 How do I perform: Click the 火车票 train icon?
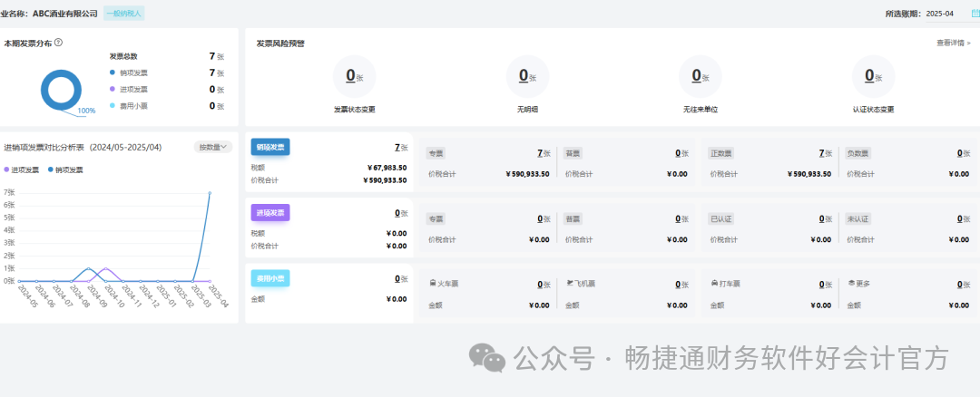point(433,284)
